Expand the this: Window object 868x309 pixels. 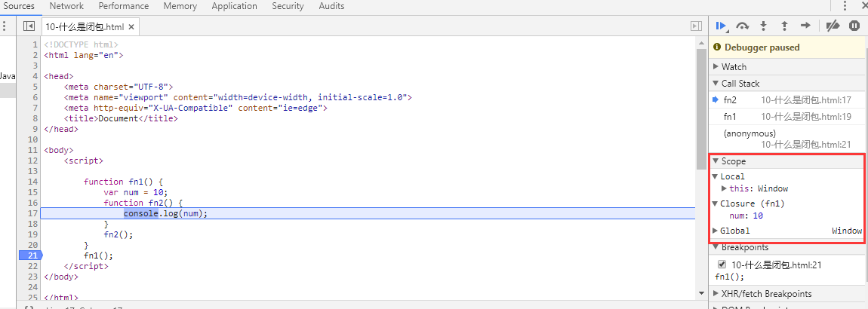click(x=724, y=188)
